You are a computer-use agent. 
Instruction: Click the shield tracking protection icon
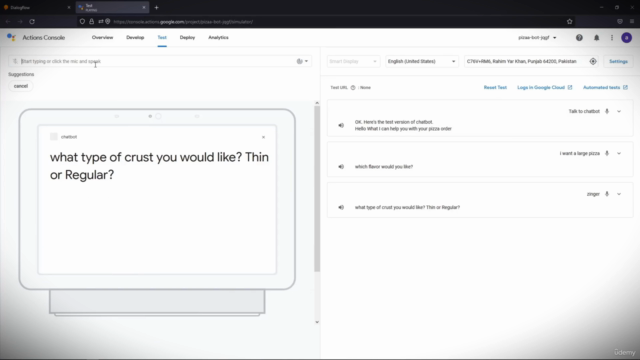[82, 22]
